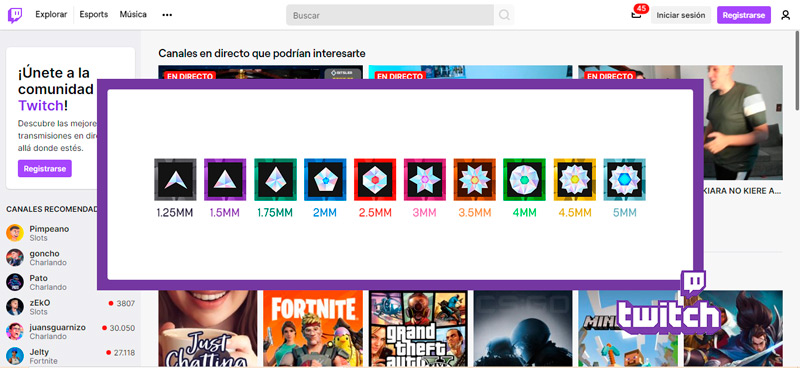800x368 pixels.
Task: Click the Iniciar sesión button
Action: [x=681, y=15]
